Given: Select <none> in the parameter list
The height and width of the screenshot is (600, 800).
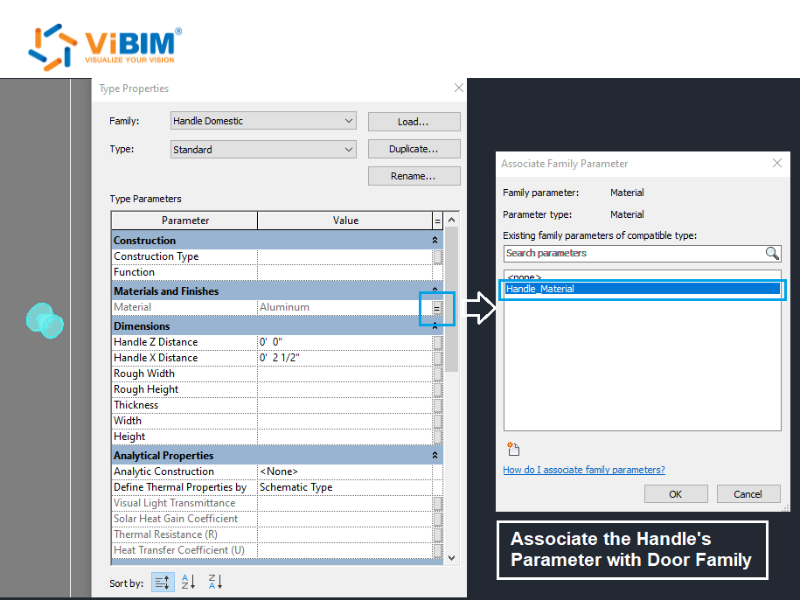Looking at the screenshot, I should point(524,278).
